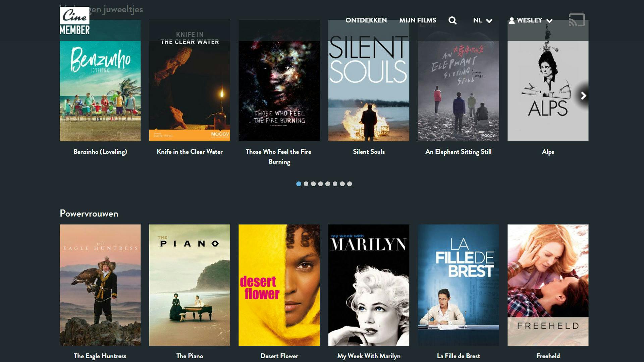This screenshot has height=362, width=644.
Task: Open the Knife in the Clear Water title
Action: pyautogui.click(x=190, y=152)
